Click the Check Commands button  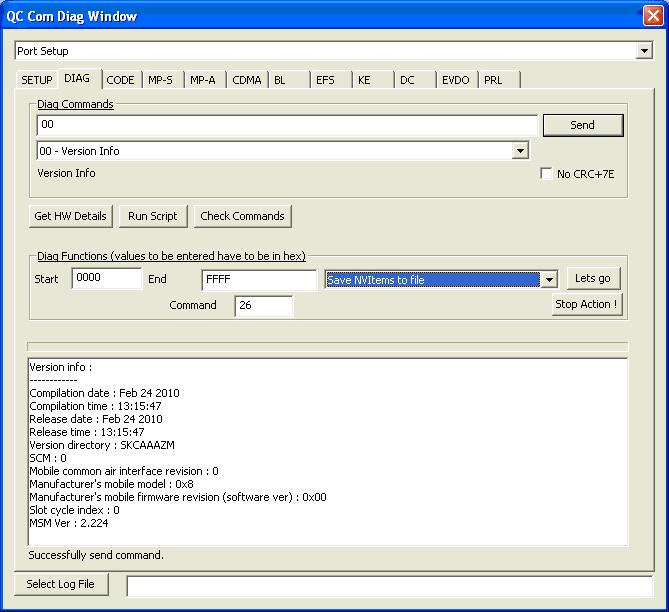242,216
